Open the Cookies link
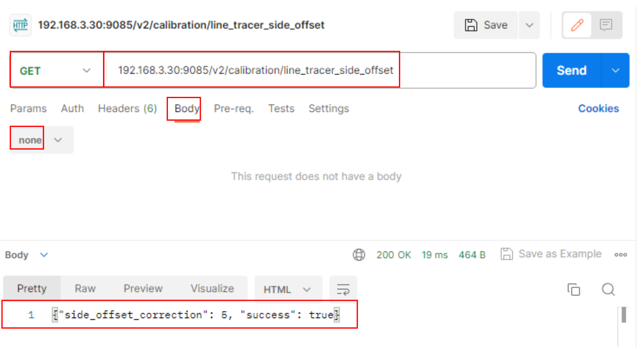 (x=598, y=109)
